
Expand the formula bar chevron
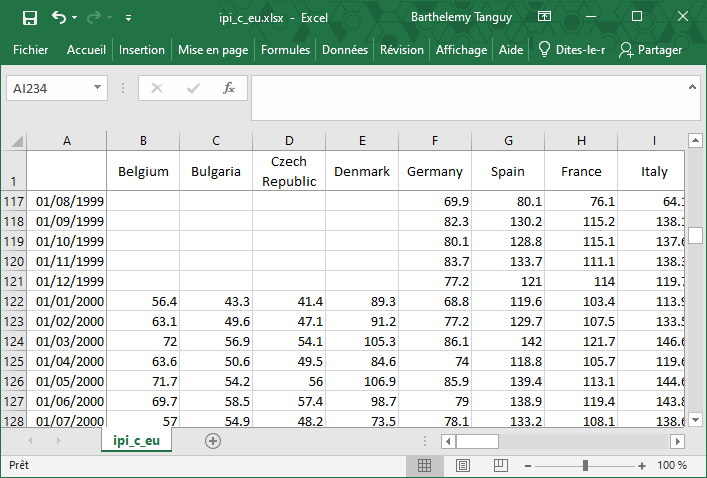coord(693,87)
